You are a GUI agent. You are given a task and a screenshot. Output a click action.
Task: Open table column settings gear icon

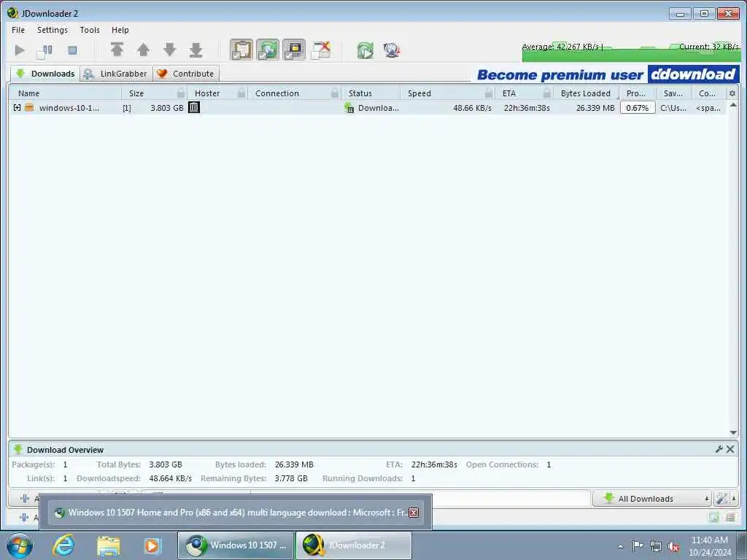click(x=732, y=93)
